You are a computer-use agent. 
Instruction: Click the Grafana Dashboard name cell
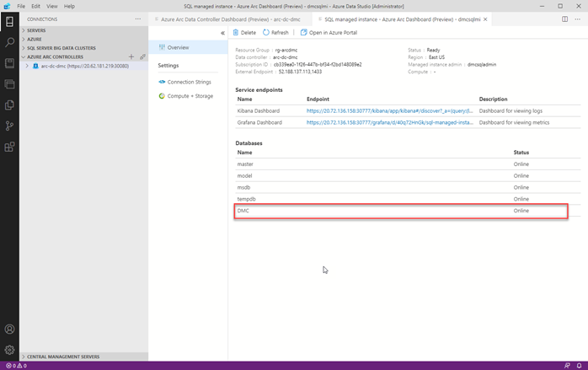(x=259, y=122)
